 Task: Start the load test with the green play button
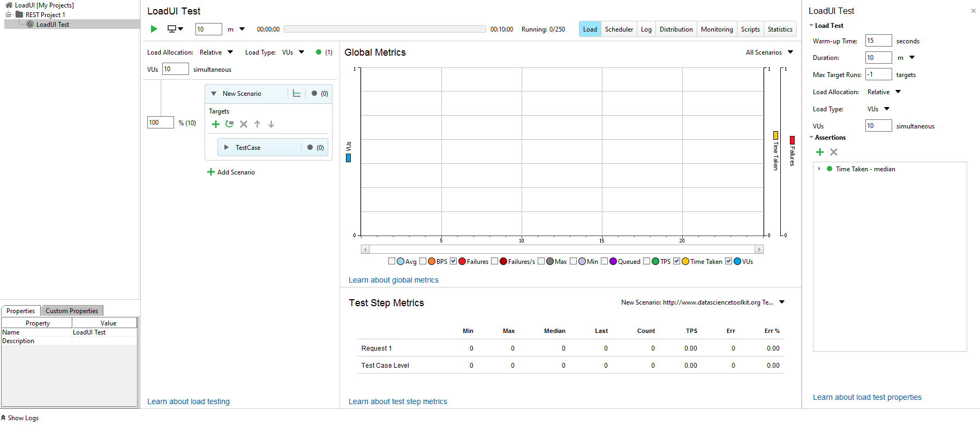coord(154,29)
